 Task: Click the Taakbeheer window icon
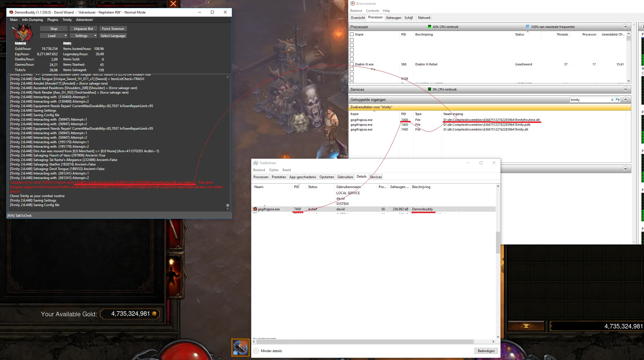coord(255,163)
